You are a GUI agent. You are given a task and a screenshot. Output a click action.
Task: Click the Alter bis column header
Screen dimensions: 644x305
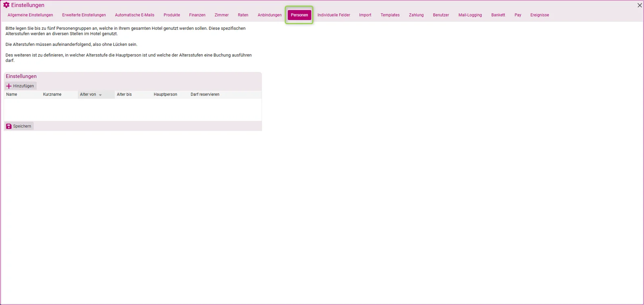point(133,94)
